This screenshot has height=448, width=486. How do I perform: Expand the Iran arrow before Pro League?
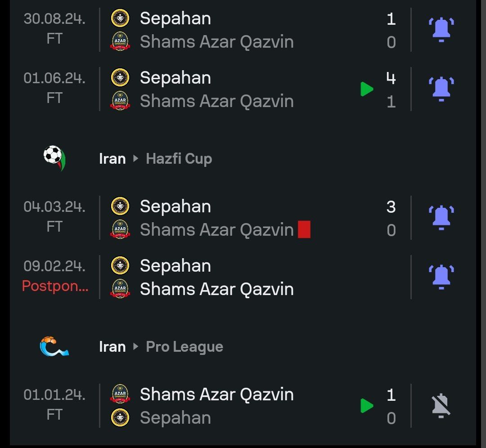136,347
